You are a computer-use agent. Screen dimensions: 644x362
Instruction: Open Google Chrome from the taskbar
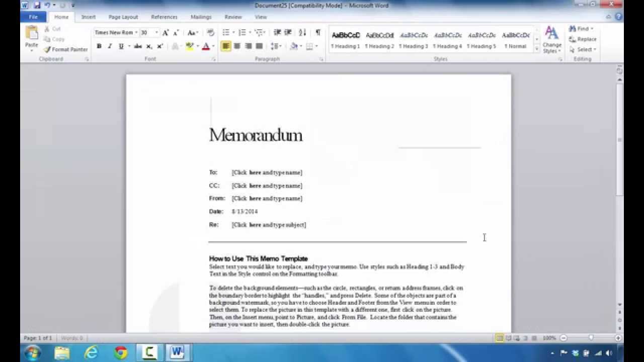(121, 352)
